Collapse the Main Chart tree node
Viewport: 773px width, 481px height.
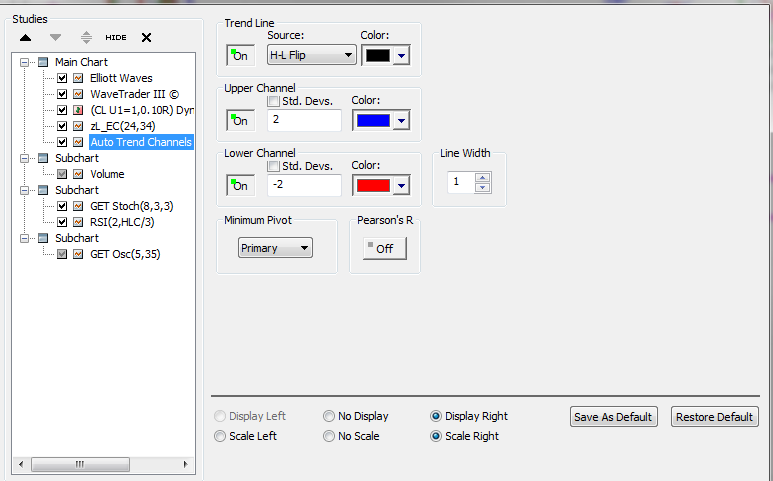click(24, 62)
